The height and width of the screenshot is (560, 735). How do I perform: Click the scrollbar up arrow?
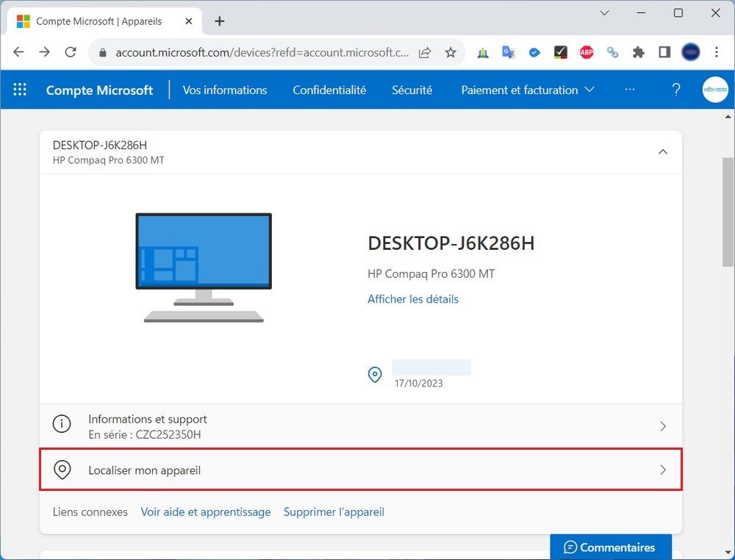[x=728, y=116]
